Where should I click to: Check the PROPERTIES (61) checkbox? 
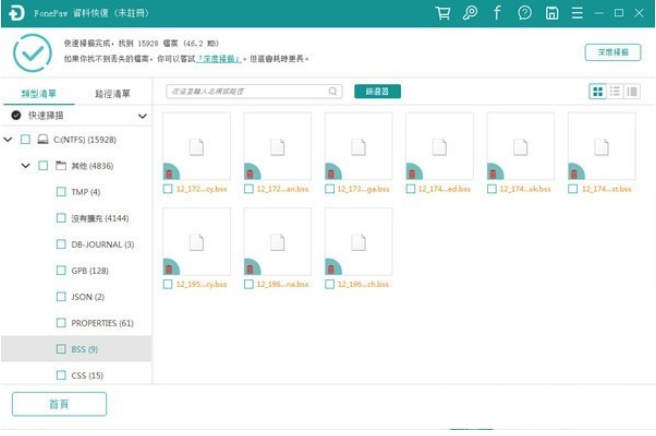coord(61,323)
